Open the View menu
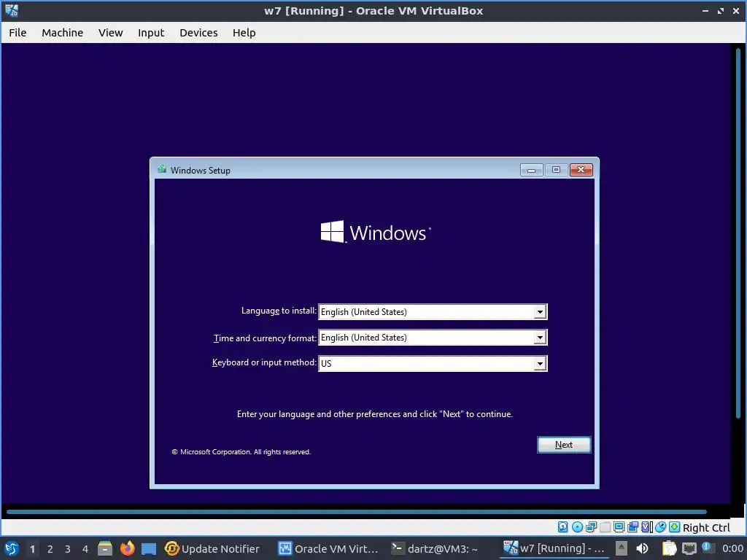Screen dimensions: 747x560 (x=111, y=32)
